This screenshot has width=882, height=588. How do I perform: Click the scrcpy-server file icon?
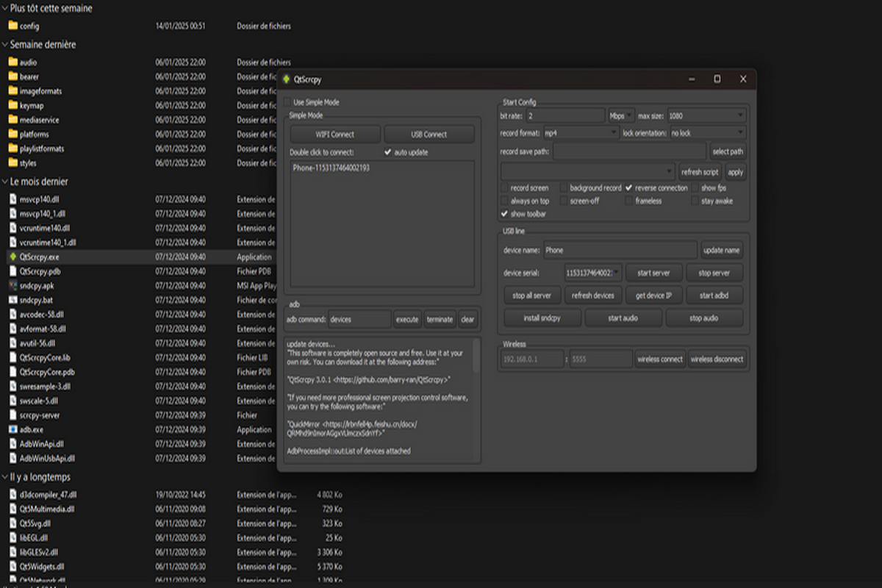(x=12, y=415)
